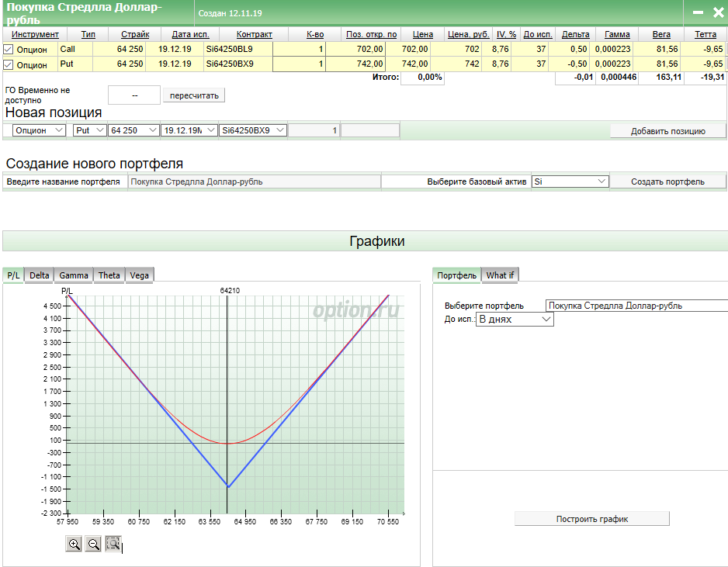This screenshot has height=567, width=728.
Task: Expand strike dropdown showing 64 250
Action: coord(133,130)
